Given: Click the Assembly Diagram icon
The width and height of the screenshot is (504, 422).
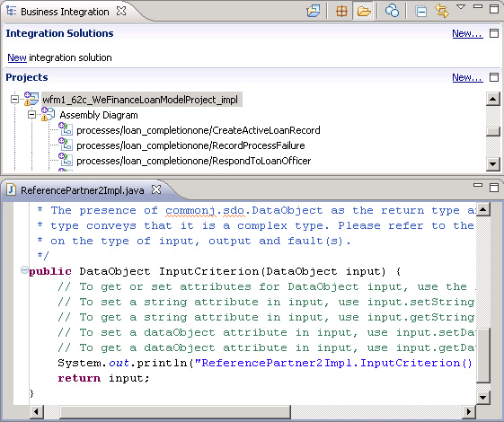Looking at the screenshot, I should [x=48, y=114].
